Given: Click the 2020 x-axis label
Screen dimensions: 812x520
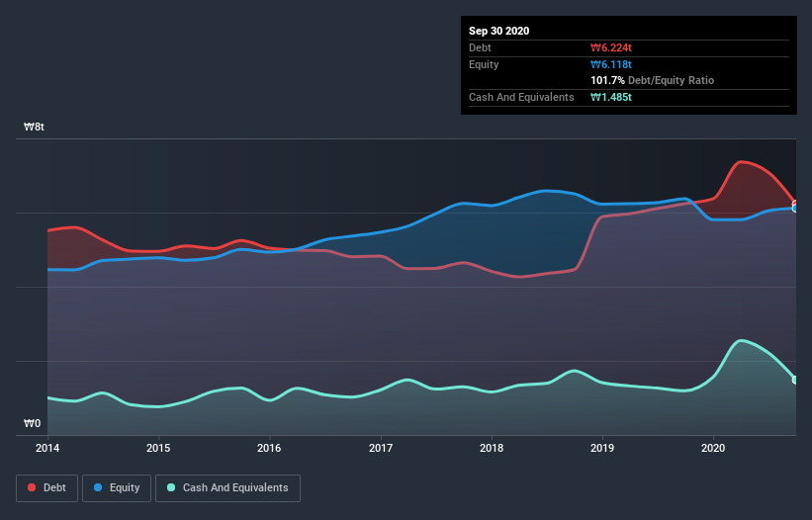Looking at the screenshot, I should coord(713,448).
